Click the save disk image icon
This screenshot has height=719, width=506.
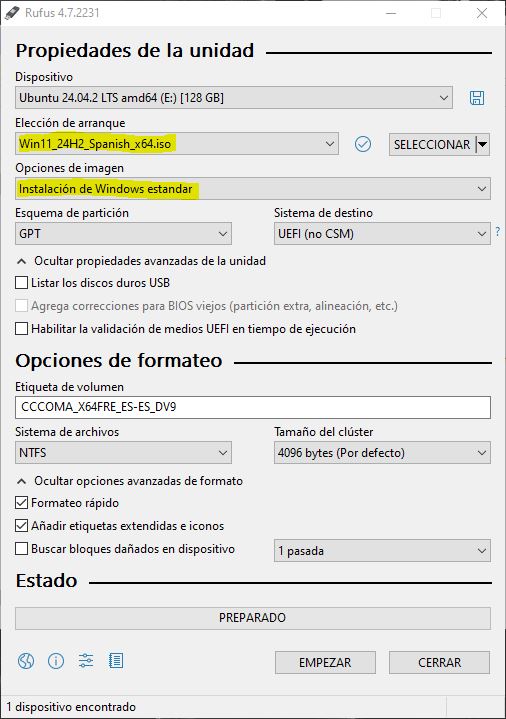[477, 98]
